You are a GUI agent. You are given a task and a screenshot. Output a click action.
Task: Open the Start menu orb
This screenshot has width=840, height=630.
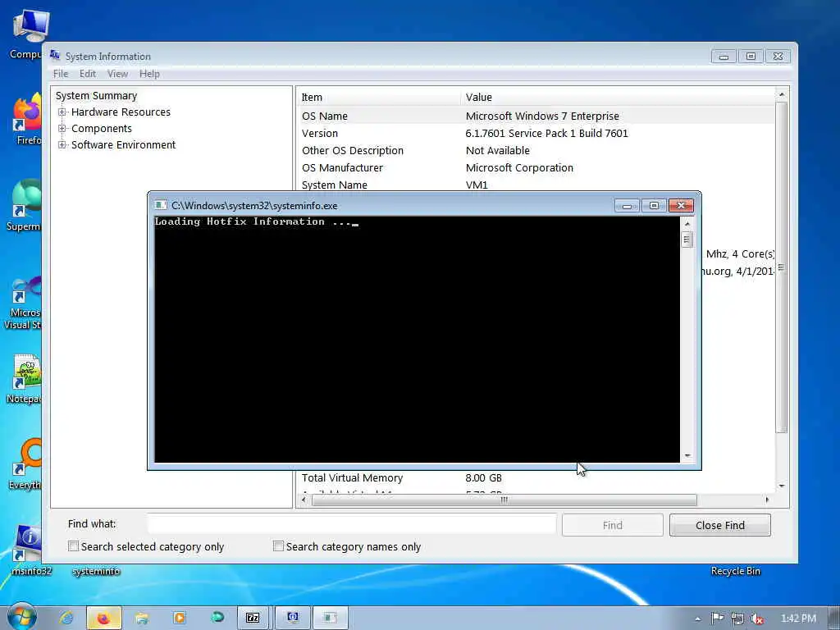21,617
